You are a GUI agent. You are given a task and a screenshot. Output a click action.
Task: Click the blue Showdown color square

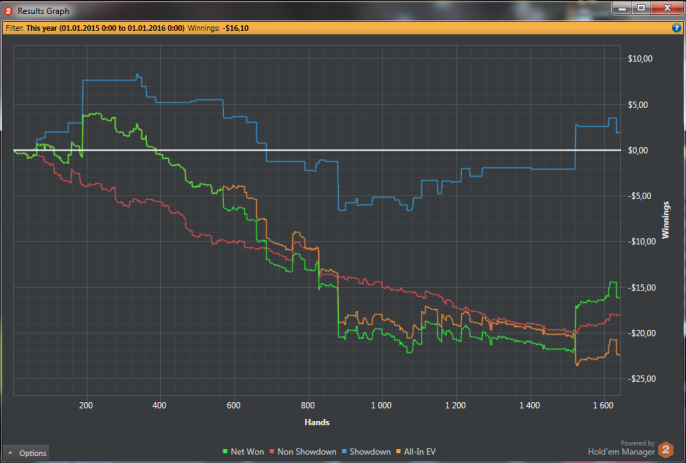344,451
